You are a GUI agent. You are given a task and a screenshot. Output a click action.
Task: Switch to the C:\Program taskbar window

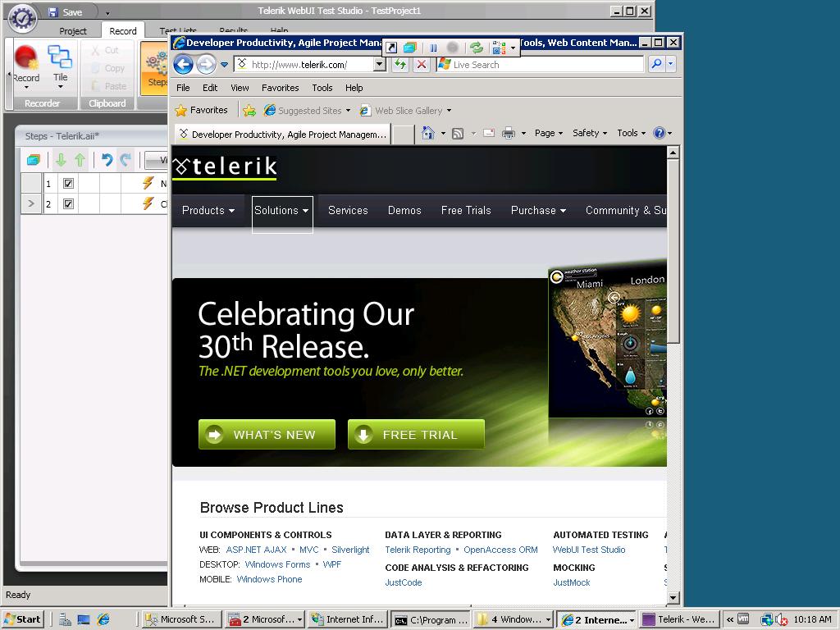pyautogui.click(x=430, y=619)
